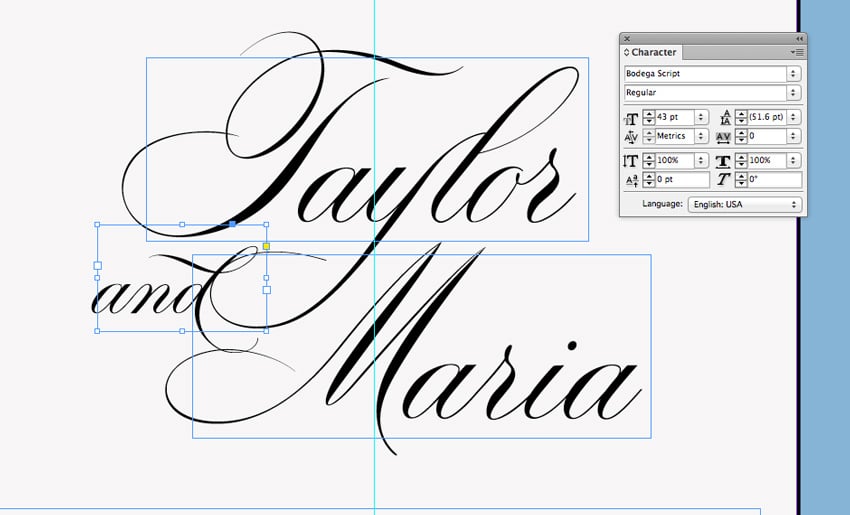Image resolution: width=850 pixels, height=515 pixels.
Task: Select the 'Maria' text frame
Action: [x=422, y=346]
